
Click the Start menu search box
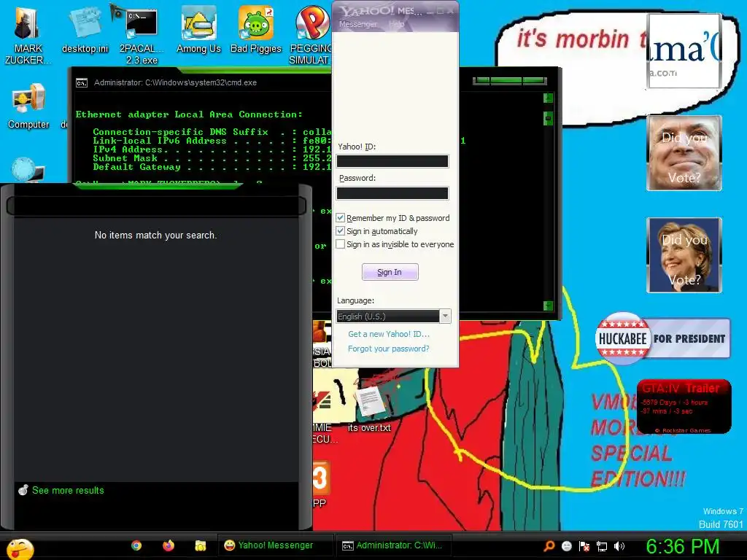tap(156, 206)
